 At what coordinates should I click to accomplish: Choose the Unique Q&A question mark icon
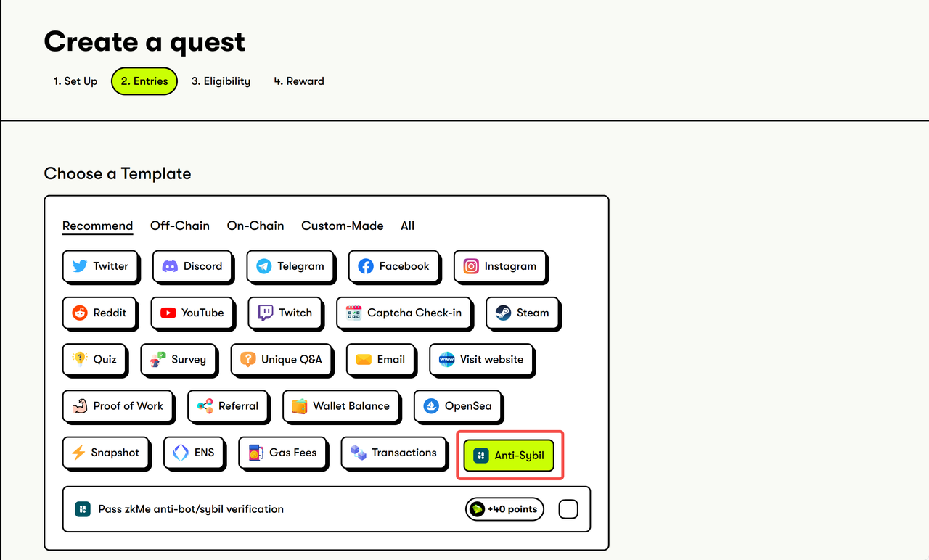click(248, 359)
